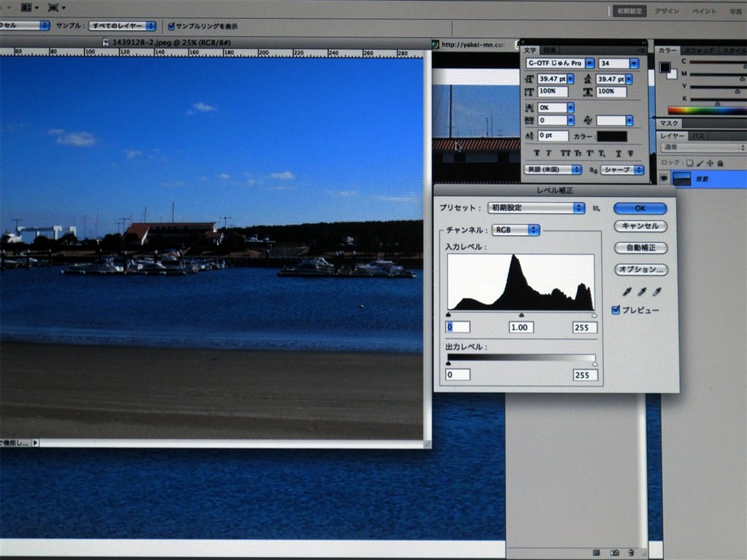Click the lock image pixels brush icon
747x560 pixels.
(x=700, y=163)
